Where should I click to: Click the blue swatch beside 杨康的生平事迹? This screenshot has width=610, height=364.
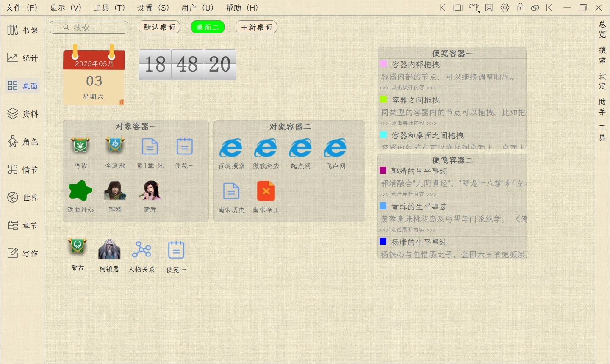[x=383, y=241]
